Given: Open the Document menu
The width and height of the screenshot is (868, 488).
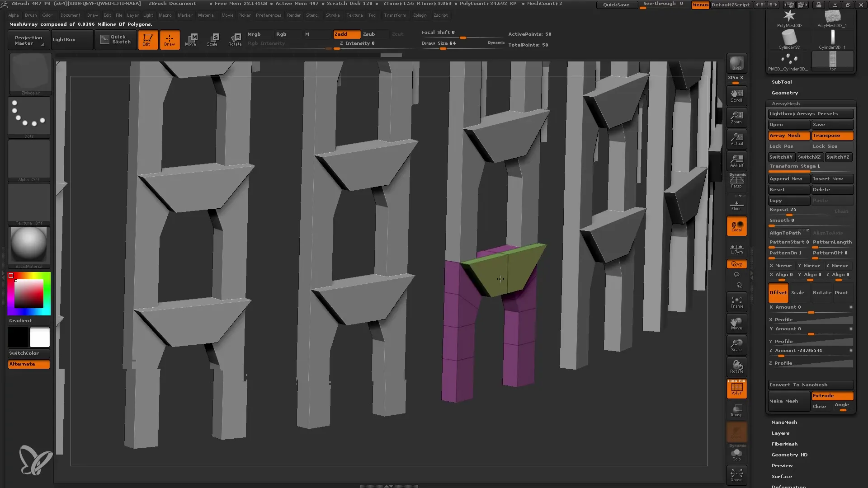Looking at the screenshot, I should click(x=70, y=15).
